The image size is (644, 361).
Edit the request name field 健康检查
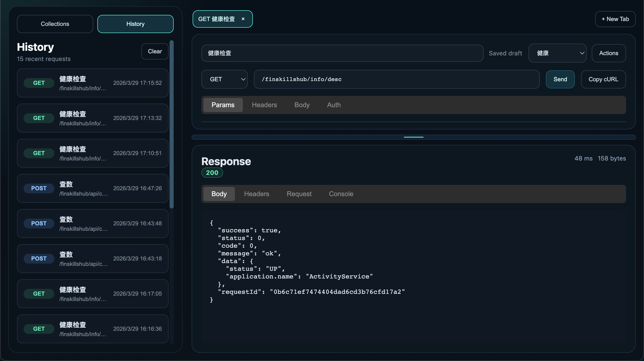(342, 53)
